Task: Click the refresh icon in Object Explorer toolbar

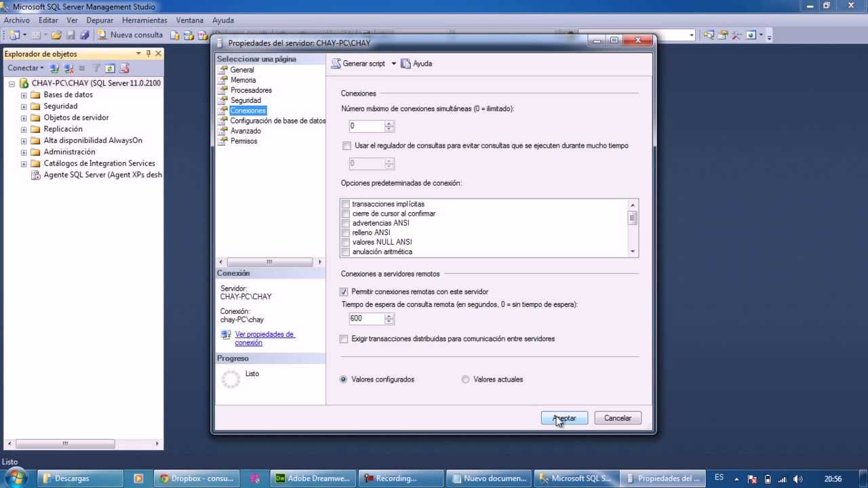Action: coord(110,68)
